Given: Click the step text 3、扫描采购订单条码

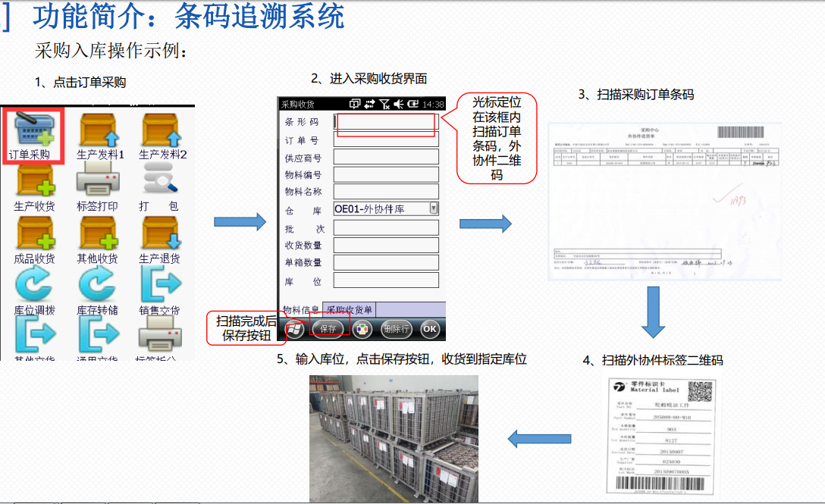Looking at the screenshot, I should coord(636,95).
